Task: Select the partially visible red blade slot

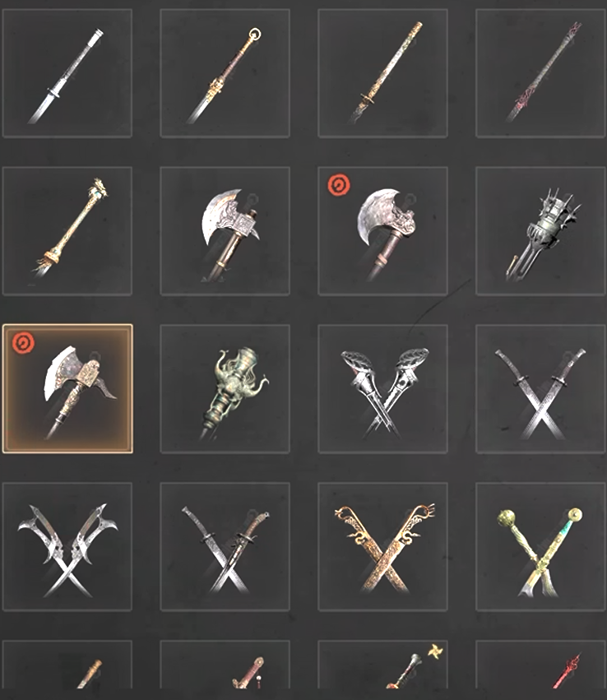Action: tap(541, 665)
